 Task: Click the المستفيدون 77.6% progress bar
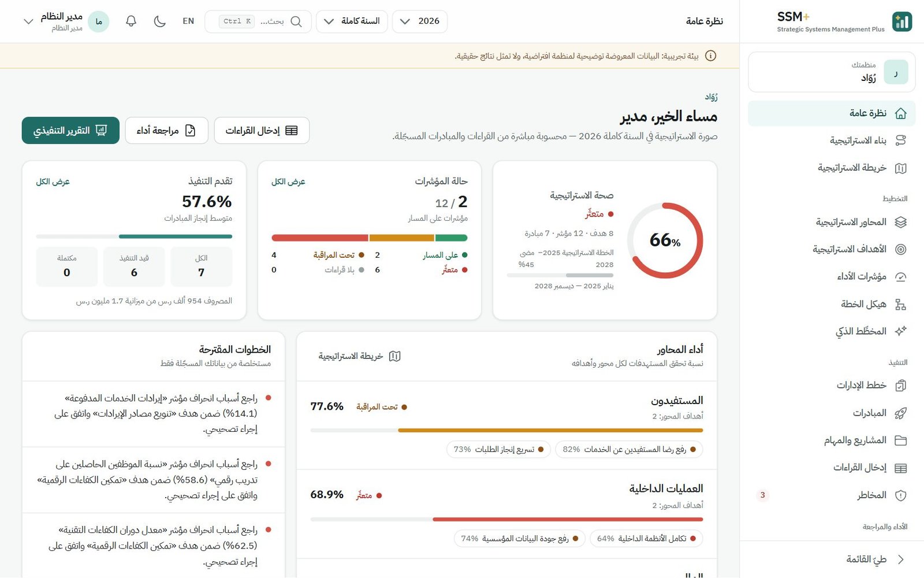pyautogui.click(x=506, y=430)
